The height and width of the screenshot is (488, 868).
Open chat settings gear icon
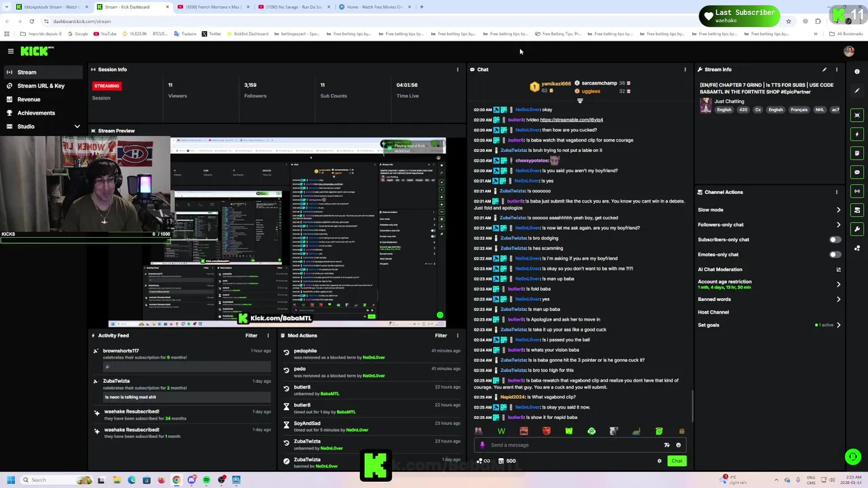(x=659, y=461)
